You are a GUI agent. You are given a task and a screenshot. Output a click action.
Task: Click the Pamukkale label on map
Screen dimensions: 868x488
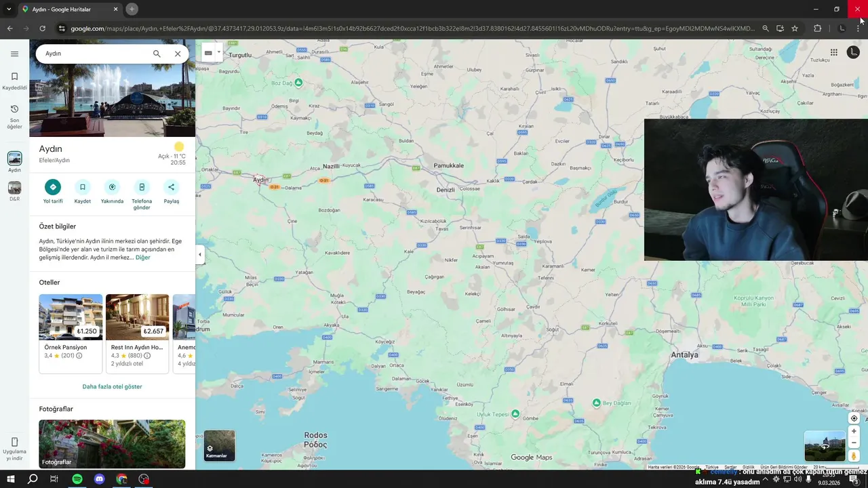(x=449, y=165)
